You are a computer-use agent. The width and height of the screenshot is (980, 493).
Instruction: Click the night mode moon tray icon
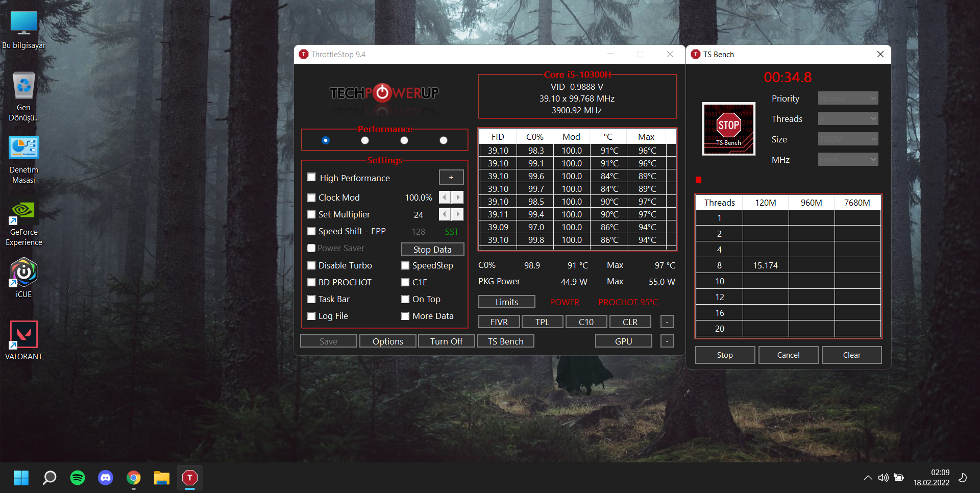coord(963,478)
